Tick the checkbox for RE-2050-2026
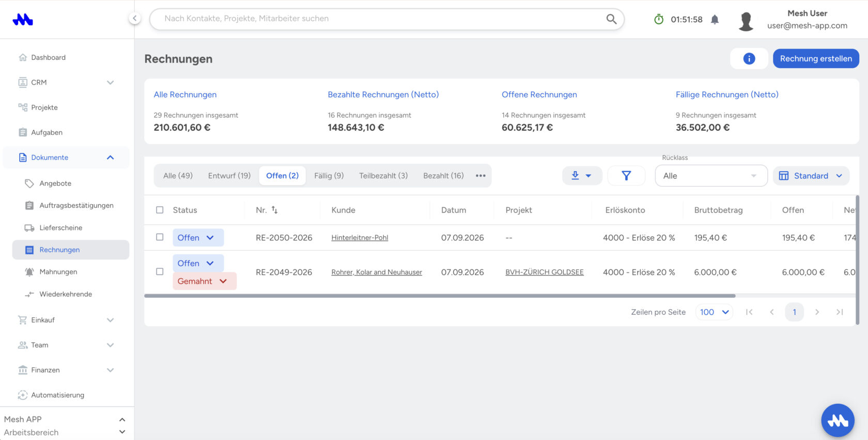Viewport: 868px width, 440px height. coord(160,237)
